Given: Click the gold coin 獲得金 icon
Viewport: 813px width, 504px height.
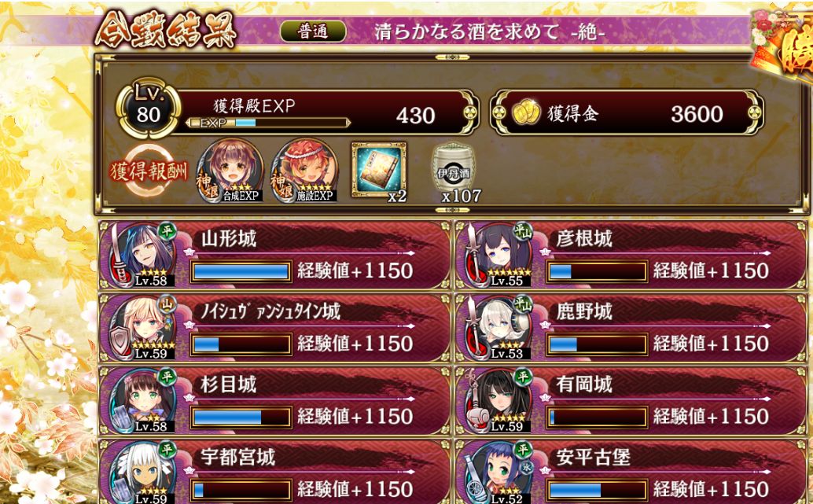Looking at the screenshot, I should (526, 113).
